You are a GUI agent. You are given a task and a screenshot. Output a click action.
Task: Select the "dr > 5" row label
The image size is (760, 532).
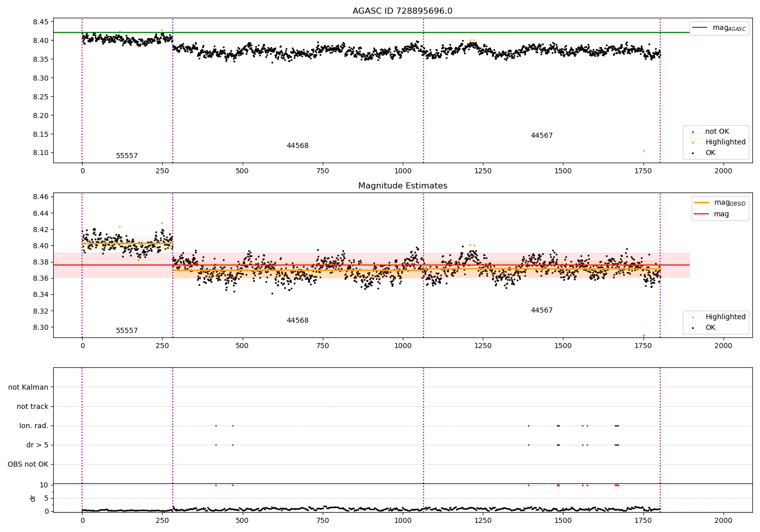tap(37, 445)
